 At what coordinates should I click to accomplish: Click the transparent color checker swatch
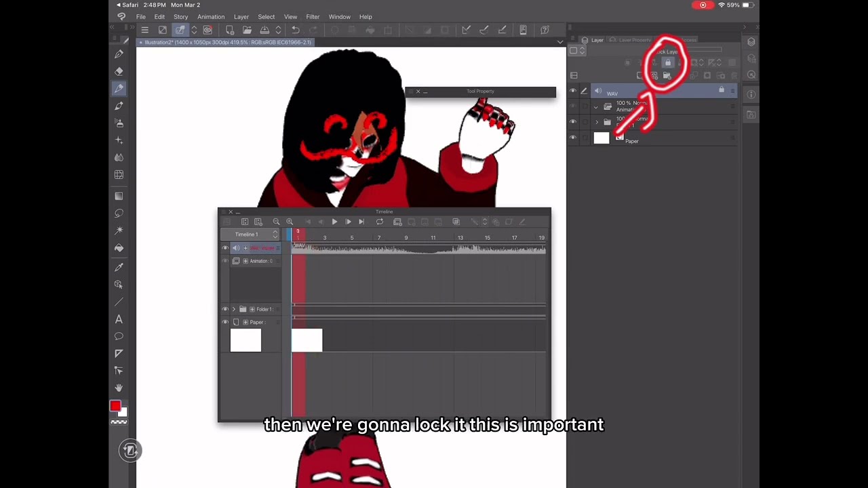[x=119, y=422]
